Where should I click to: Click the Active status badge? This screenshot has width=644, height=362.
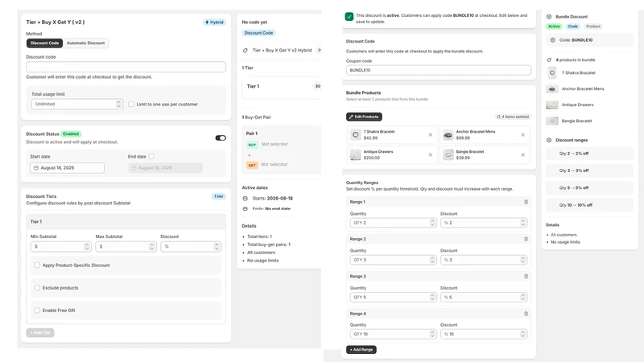click(554, 27)
